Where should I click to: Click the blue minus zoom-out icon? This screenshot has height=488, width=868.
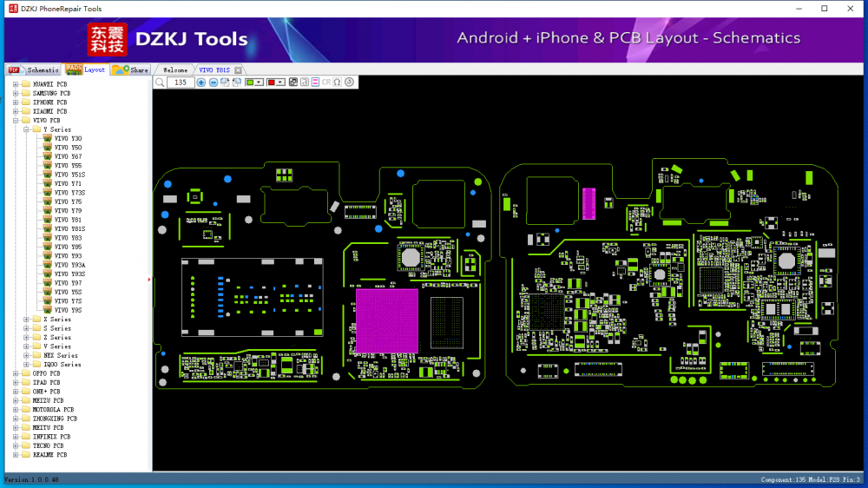point(214,82)
